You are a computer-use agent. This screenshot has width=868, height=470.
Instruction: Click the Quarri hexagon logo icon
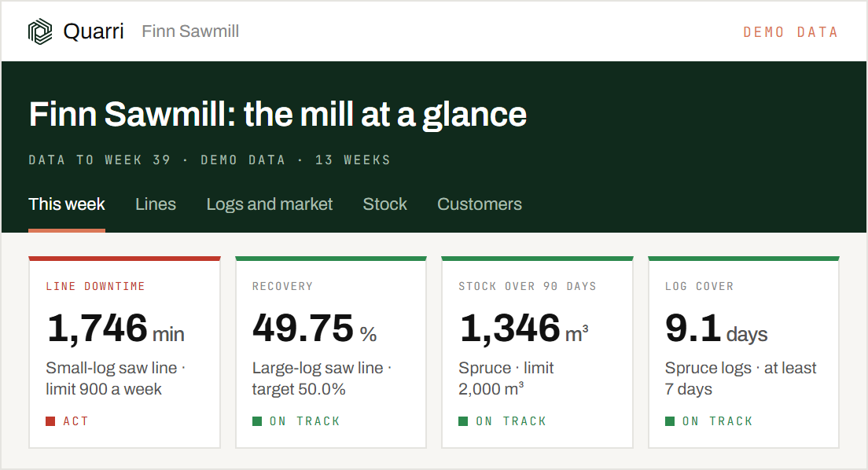tap(40, 31)
